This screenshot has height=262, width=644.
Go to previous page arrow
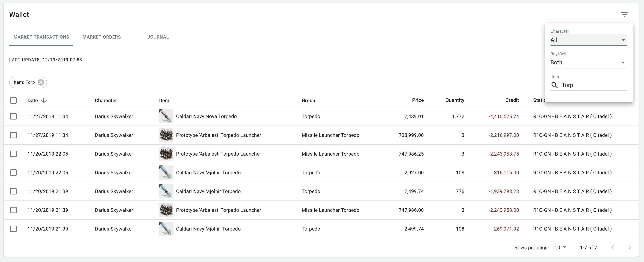coord(612,248)
